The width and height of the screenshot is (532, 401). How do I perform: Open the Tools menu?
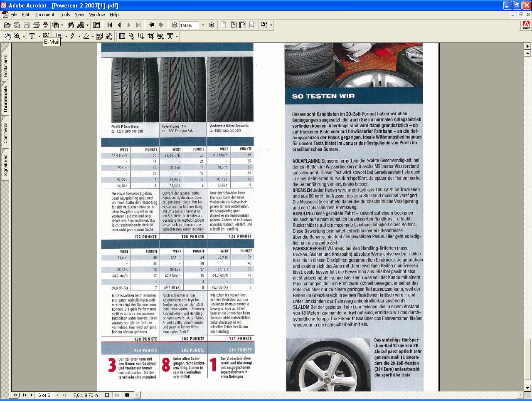click(65, 15)
